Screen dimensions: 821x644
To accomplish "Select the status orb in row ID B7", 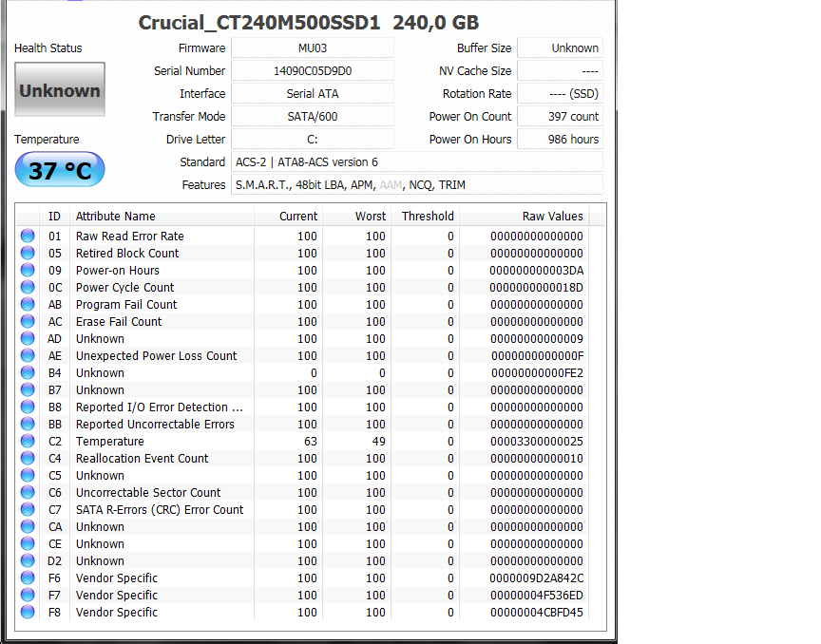I will [28, 390].
